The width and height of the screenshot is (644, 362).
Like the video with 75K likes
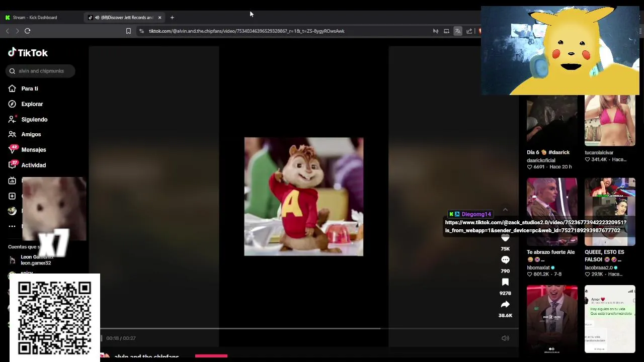505,238
